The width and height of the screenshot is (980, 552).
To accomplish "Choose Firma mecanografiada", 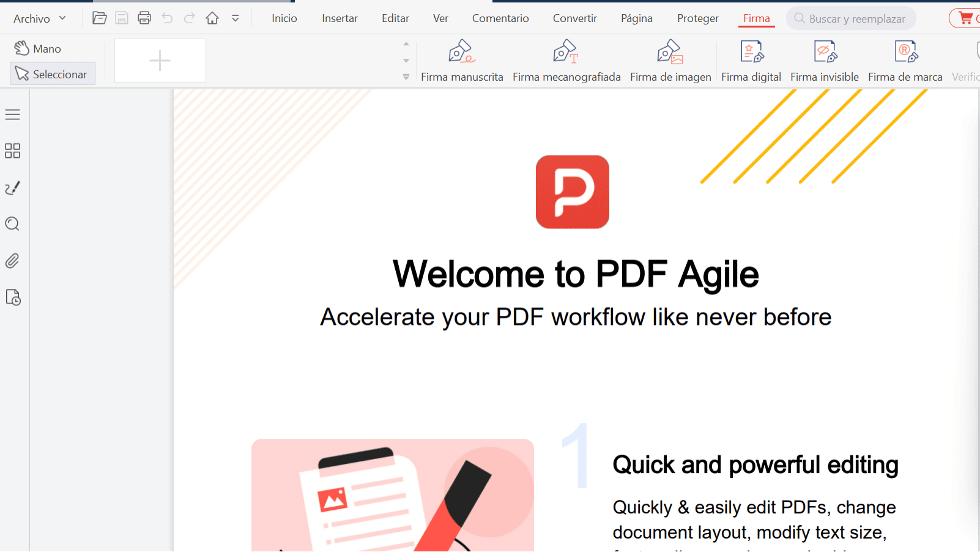I will click(x=566, y=61).
